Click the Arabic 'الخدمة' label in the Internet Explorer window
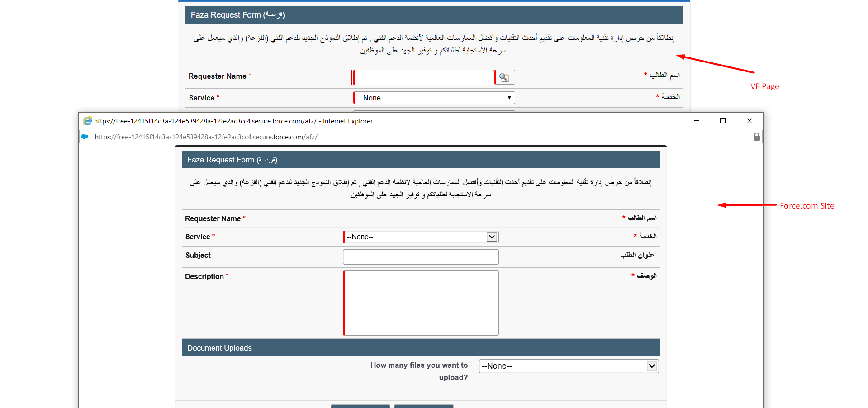Viewport: 868px width, 408px height. pyautogui.click(x=648, y=236)
